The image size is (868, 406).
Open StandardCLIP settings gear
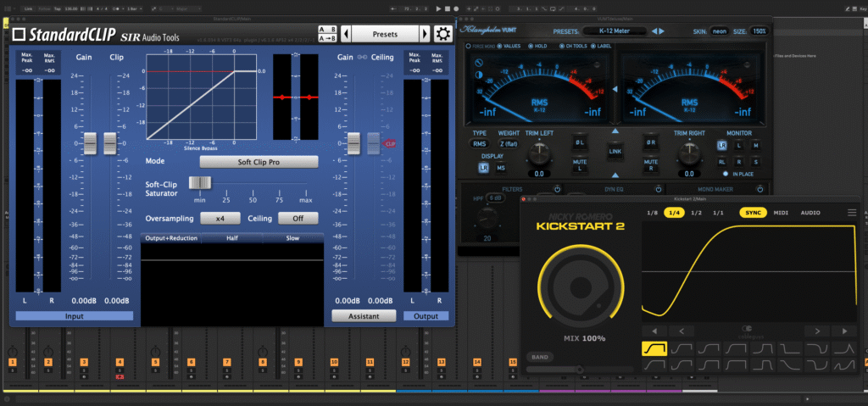pyautogui.click(x=442, y=34)
